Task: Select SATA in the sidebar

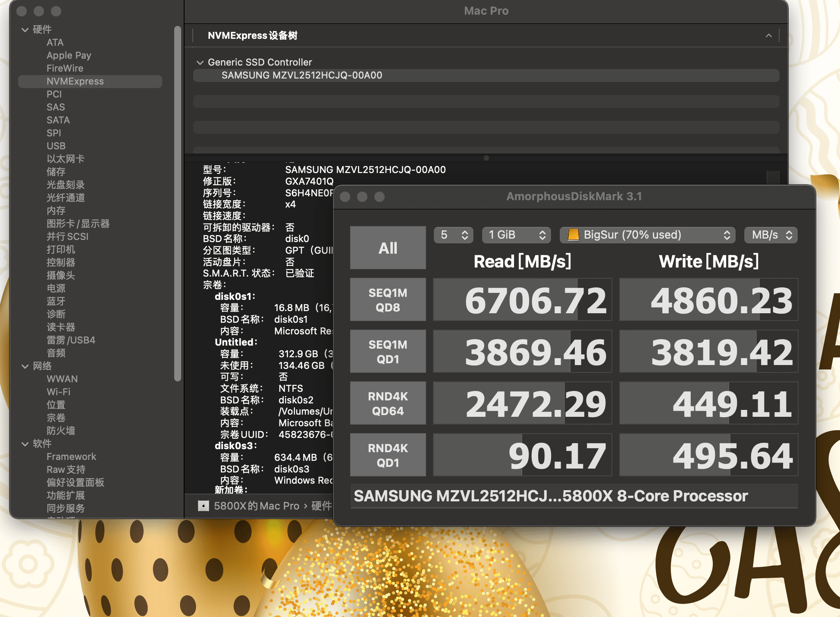Action: tap(58, 120)
